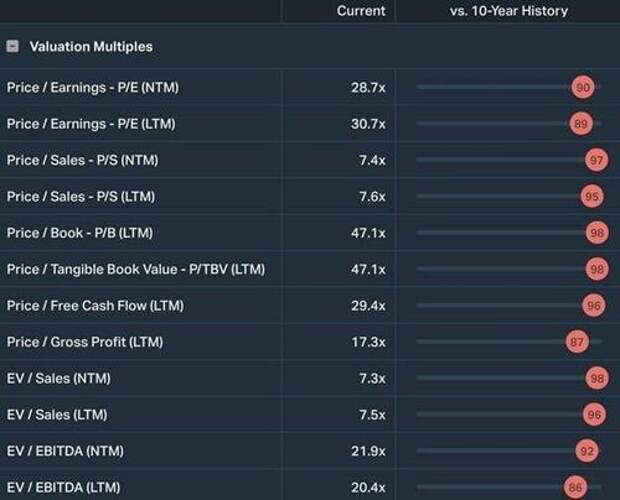Select the Price / Sales - P/S (LTM) row label
The image size is (620, 500).
80,197
